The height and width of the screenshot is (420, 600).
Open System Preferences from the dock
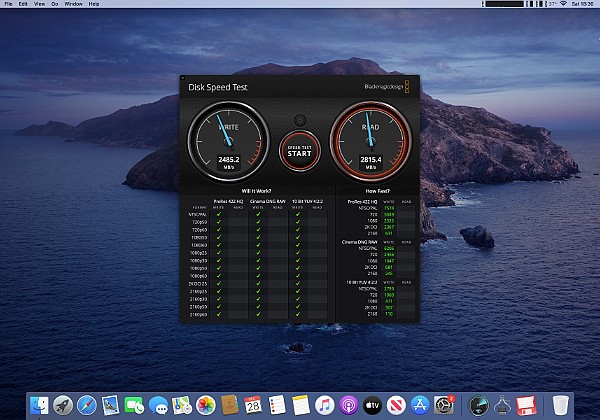pos(444,404)
